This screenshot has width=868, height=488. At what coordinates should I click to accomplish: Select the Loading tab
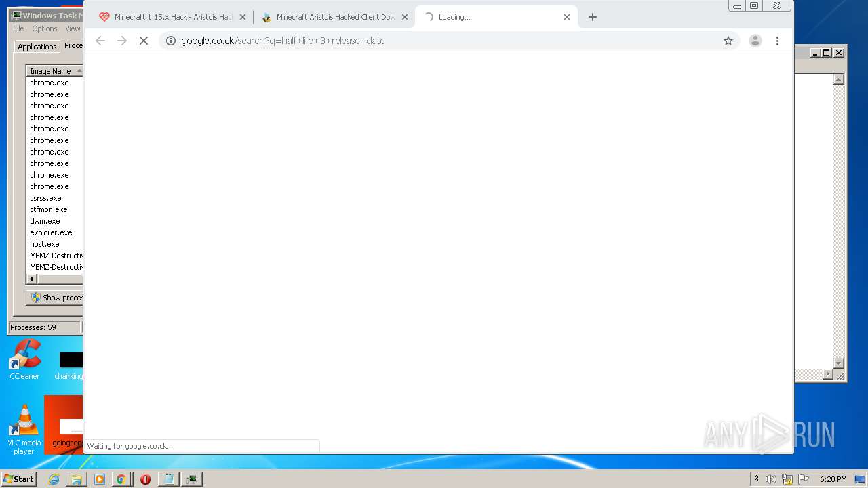click(x=496, y=17)
